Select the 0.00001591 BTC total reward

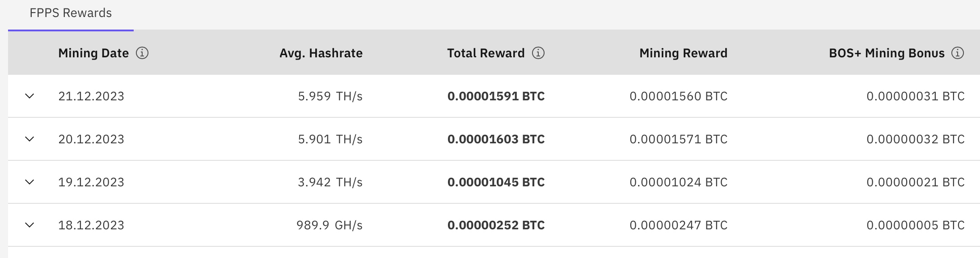click(496, 96)
